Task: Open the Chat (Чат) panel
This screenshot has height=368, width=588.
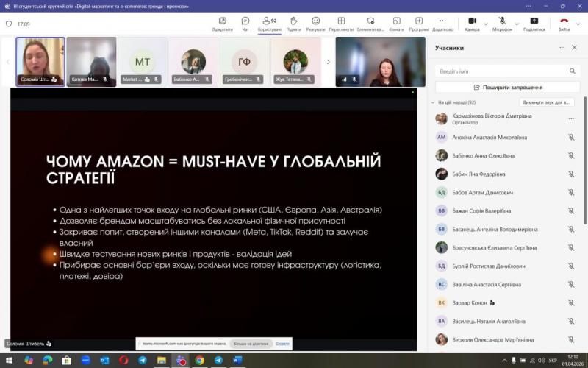Action: 245,24
